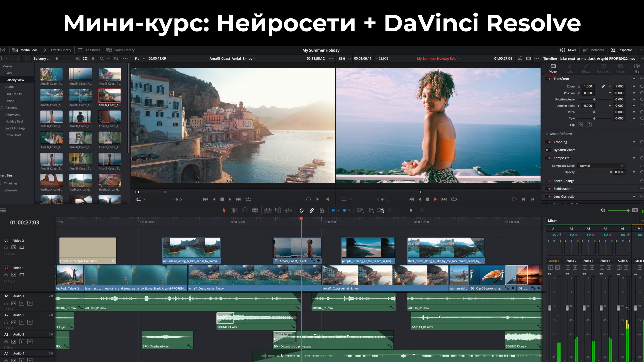Toggle the Media Pool panel button

click(x=24, y=50)
